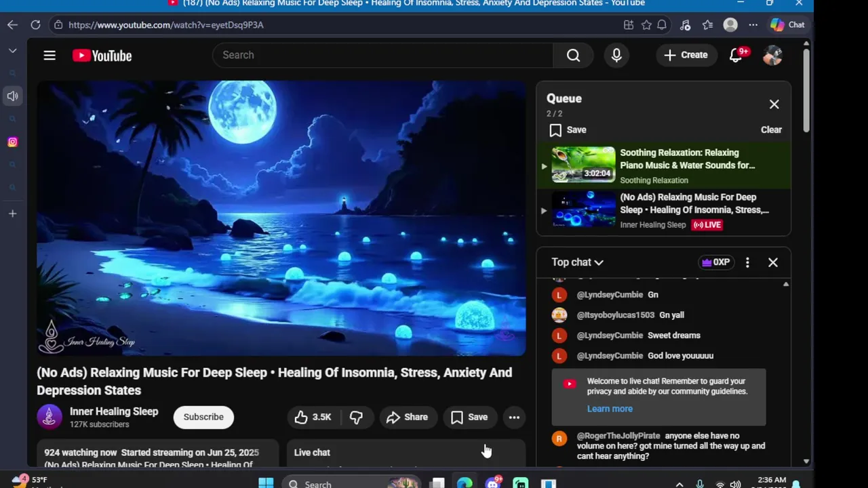Collapse the vertical tabs chevron

coord(12,51)
